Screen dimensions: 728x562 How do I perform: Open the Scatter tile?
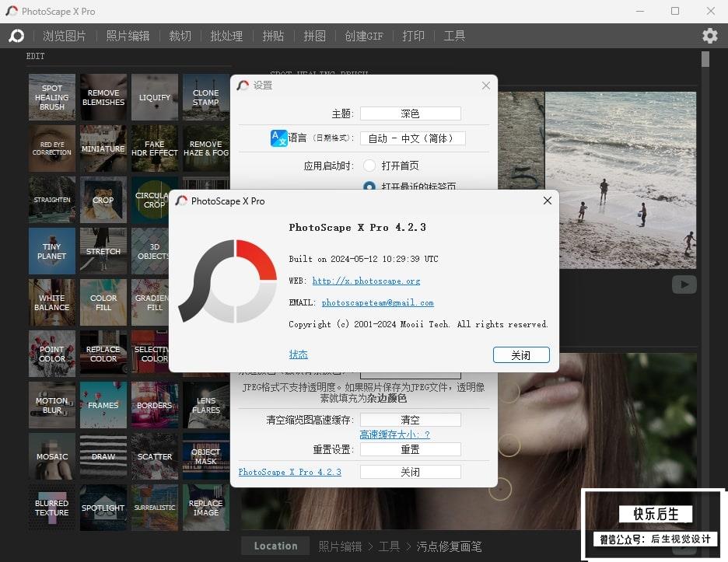coord(155,456)
